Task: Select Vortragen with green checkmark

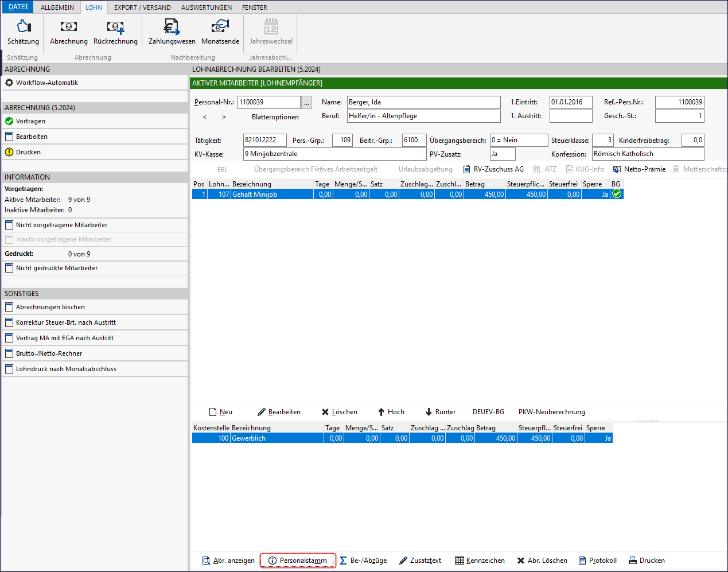Action: (95, 121)
